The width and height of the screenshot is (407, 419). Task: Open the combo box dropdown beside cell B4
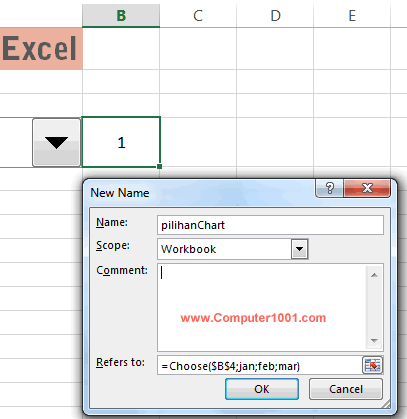pos(56,142)
